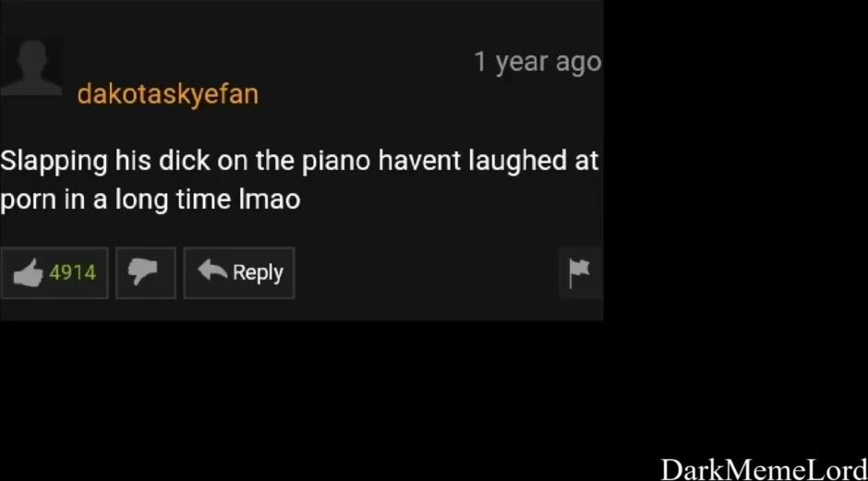868x481 pixels.
Task: Like the comment with the thumbs up icon
Action: click(x=29, y=272)
